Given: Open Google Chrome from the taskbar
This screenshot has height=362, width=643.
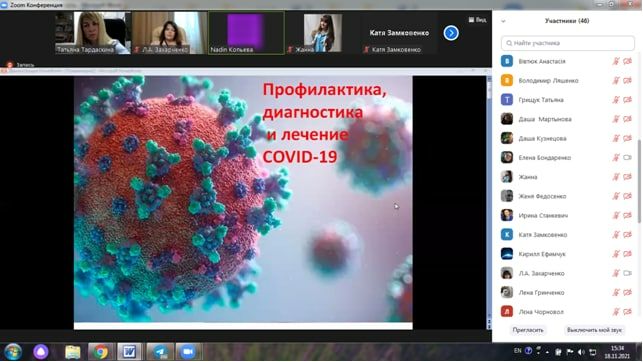Looking at the screenshot, I should point(100,352).
